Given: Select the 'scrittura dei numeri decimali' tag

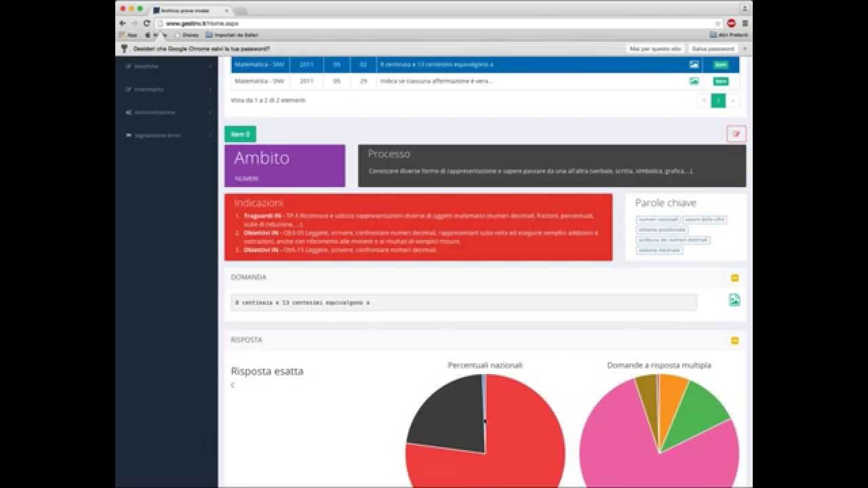Looking at the screenshot, I should pyautogui.click(x=673, y=240).
